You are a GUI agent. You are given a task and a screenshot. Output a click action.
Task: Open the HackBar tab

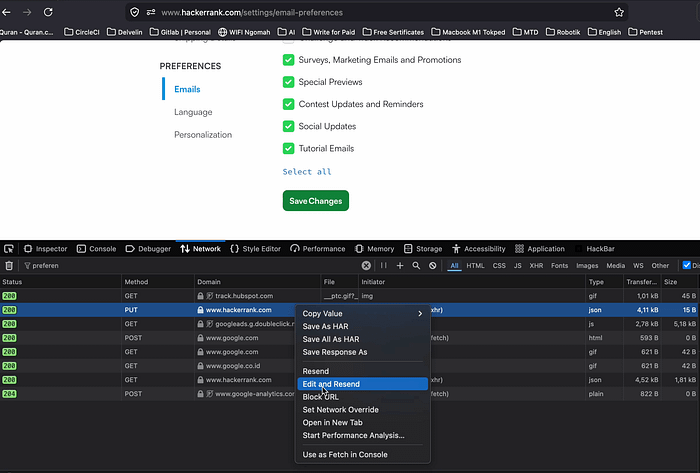tap(595, 249)
